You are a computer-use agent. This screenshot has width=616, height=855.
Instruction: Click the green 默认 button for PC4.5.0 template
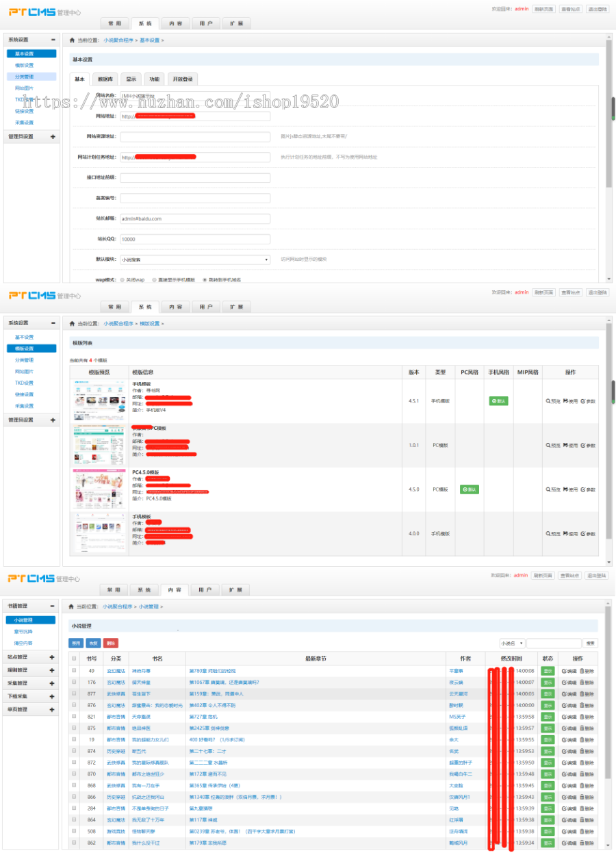pyautogui.click(x=470, y=489)
